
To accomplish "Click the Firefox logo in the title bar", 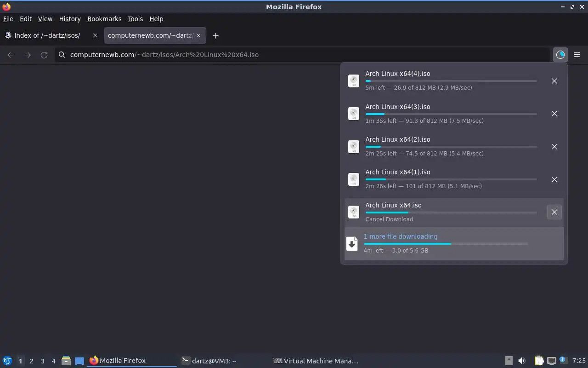I will point(6,6).
